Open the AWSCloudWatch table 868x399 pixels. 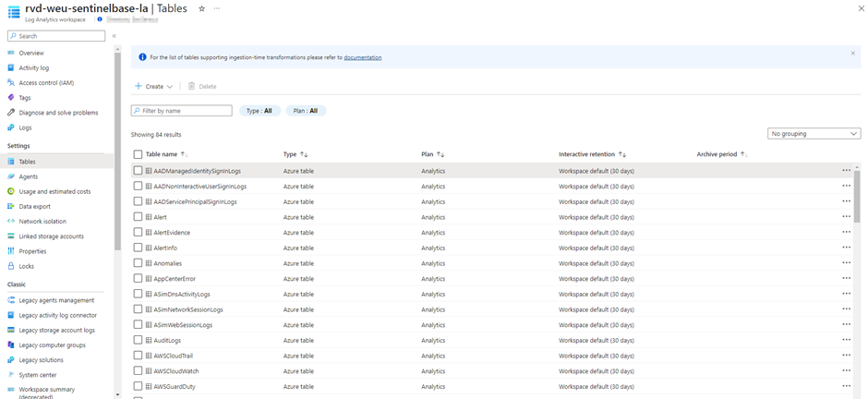click(176, 371)
